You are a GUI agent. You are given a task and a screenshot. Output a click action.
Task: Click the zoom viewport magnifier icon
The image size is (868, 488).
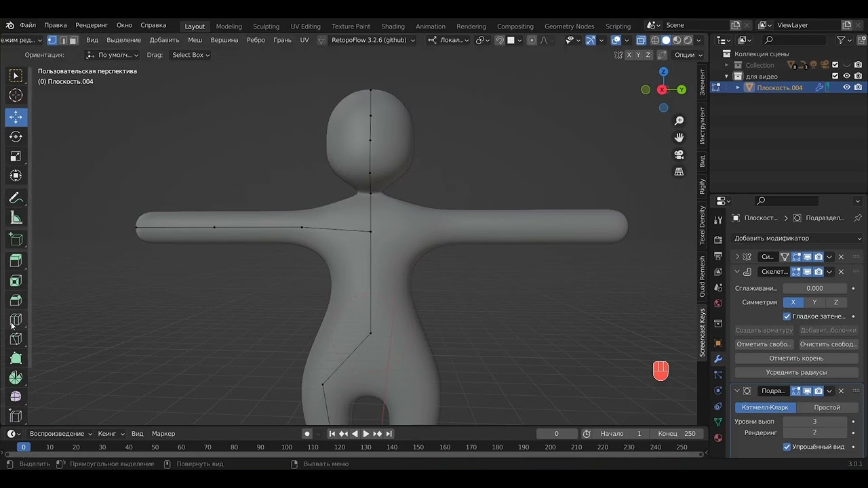point(679,121)
